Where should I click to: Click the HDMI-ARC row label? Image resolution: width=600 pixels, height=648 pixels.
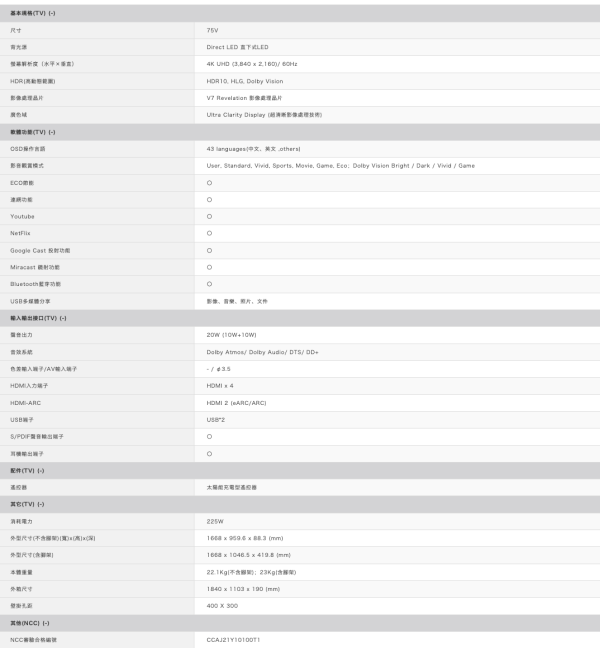(28, 402)
